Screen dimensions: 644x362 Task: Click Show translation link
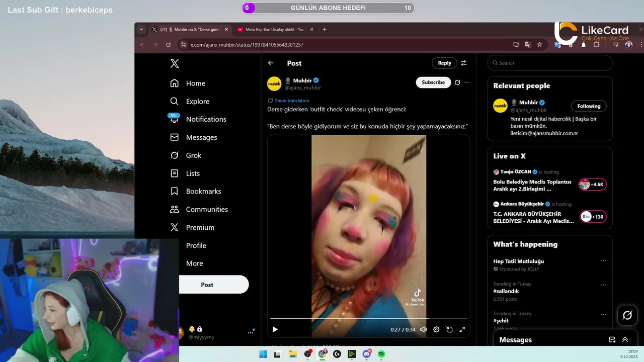292,101
